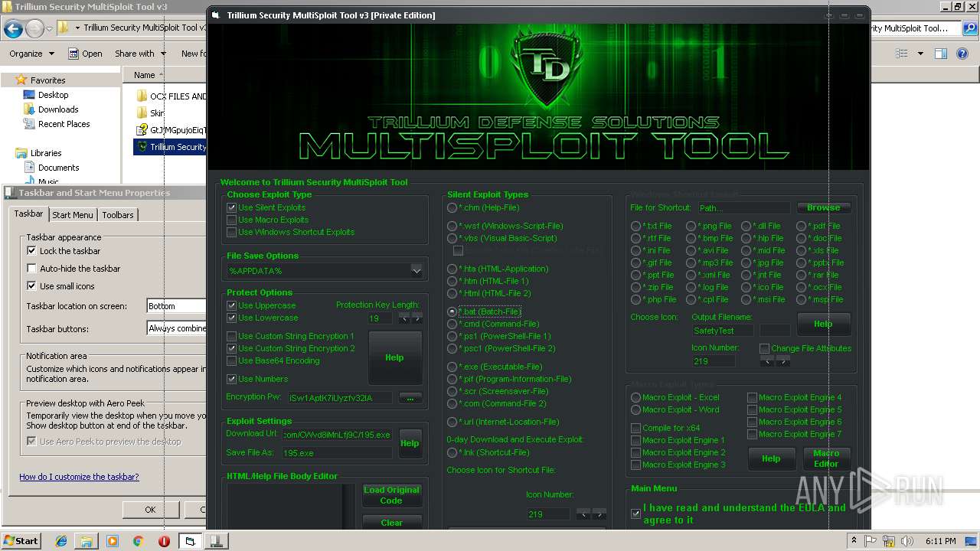Show hidden tray icons arrow
This screenshot has height=551, width=980.
coord(854,541)
